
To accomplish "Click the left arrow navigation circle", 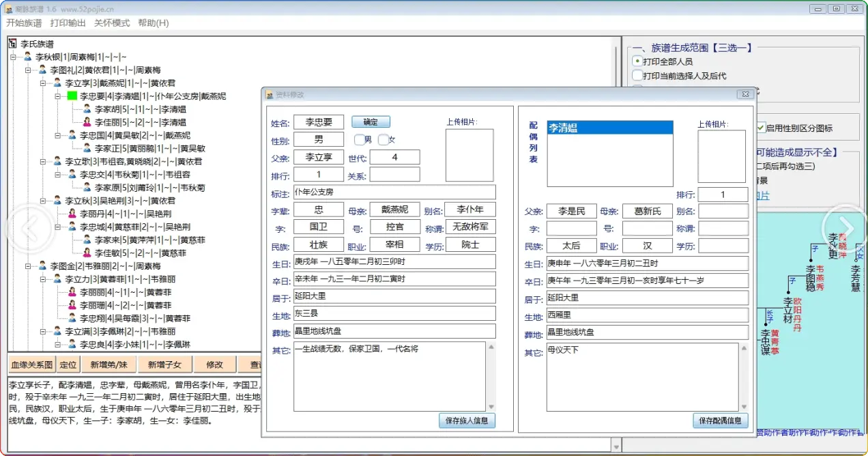I will [23, 228].
